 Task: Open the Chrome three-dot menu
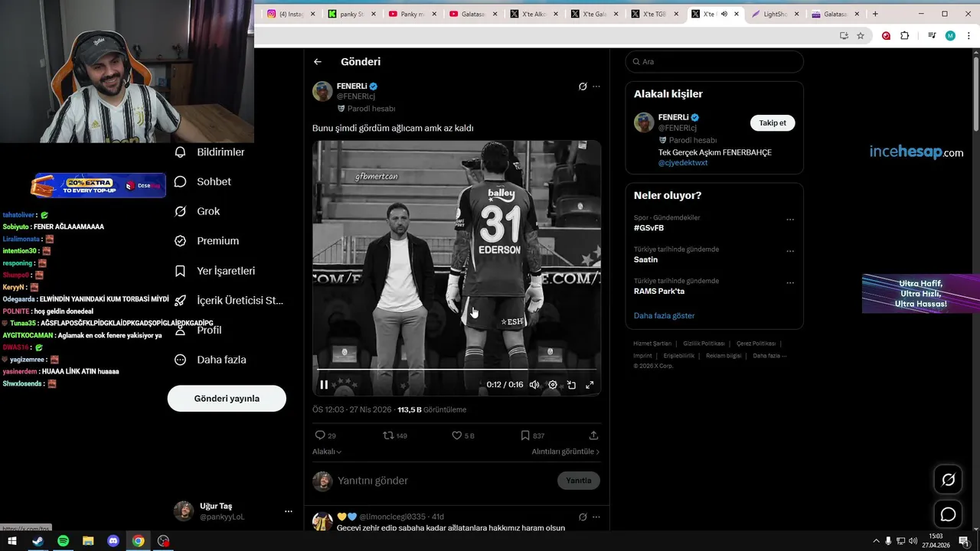[969, 35]
